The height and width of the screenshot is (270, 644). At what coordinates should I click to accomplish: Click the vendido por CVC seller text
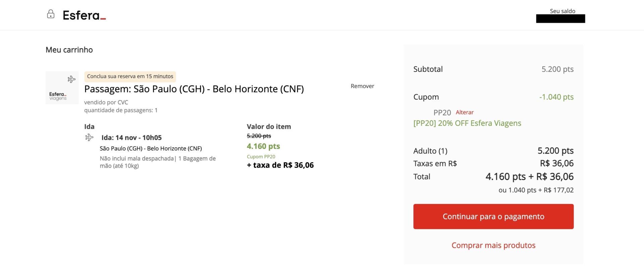pyautogui.click(x=106, y=102)
